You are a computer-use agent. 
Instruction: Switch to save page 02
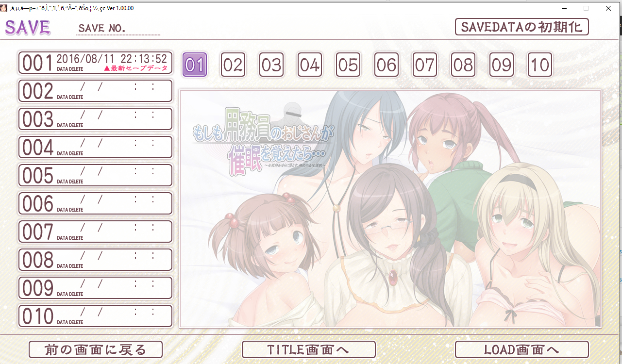(233, 65)
